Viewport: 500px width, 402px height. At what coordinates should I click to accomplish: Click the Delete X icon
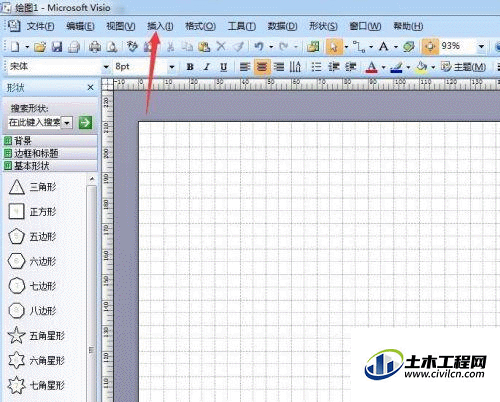pyautogui.click(x=221, y=46)
